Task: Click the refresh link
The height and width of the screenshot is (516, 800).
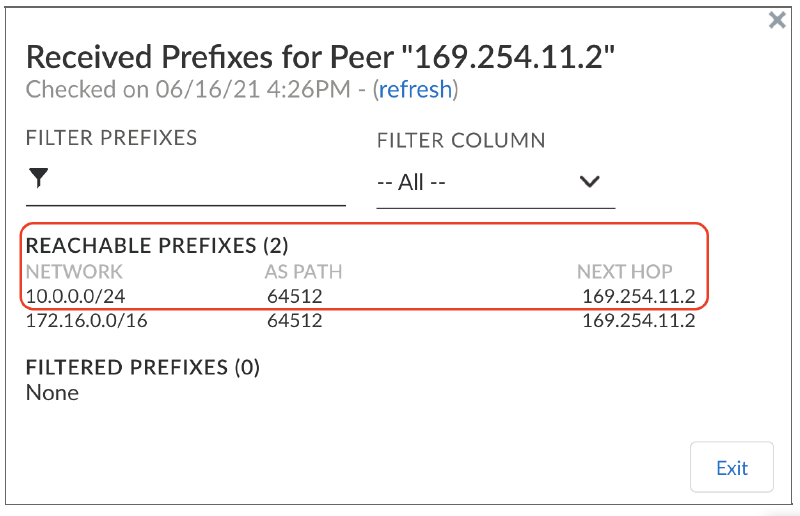Action: click(415, 89)
